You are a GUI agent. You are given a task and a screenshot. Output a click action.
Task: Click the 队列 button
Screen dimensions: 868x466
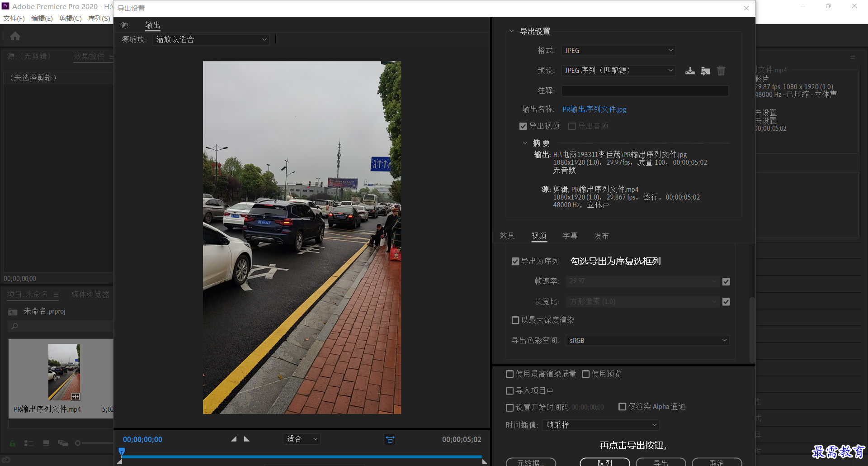[x=605, y=462]
